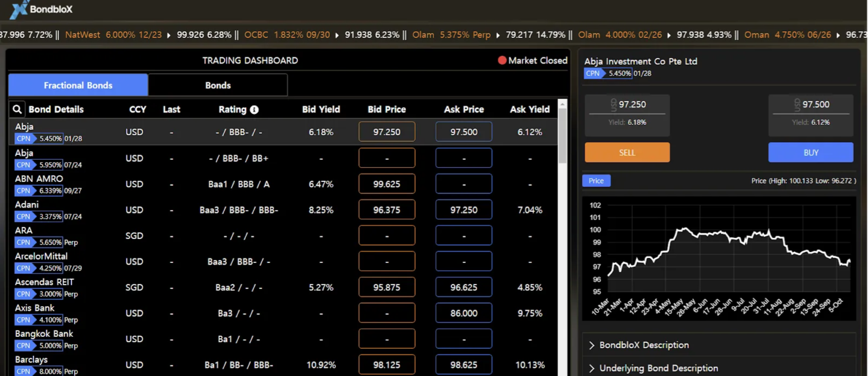Click Barclays bid price 98.125
This screenshot has width=868, height=376.
(387, 365)
